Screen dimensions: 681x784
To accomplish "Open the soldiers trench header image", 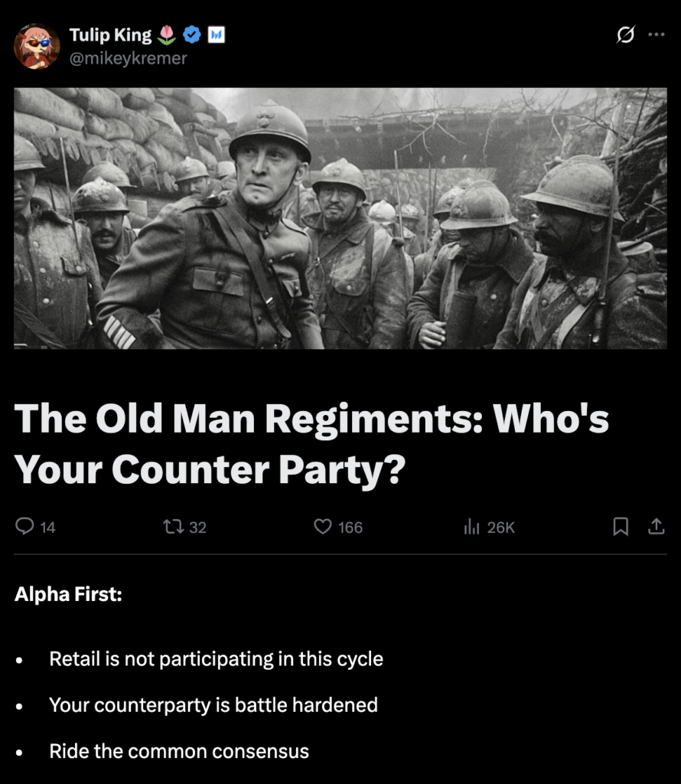I will point(340,218).
